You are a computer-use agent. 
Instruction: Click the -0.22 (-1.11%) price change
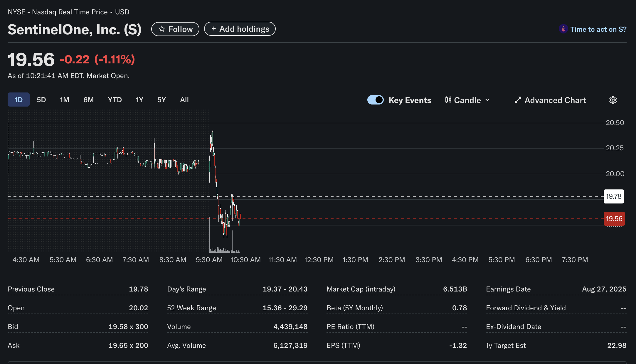pos(97,60)
